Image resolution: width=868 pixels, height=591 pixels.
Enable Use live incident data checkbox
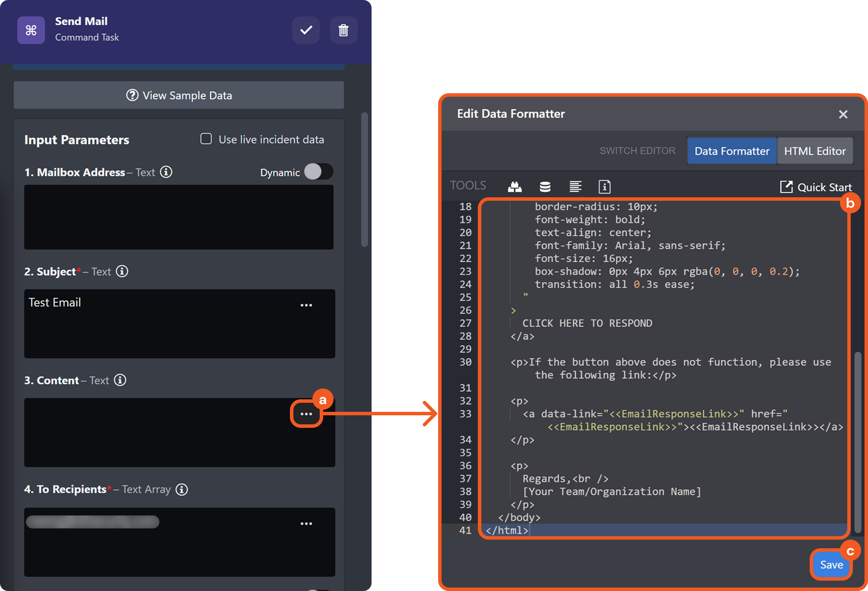pos(206,139)
